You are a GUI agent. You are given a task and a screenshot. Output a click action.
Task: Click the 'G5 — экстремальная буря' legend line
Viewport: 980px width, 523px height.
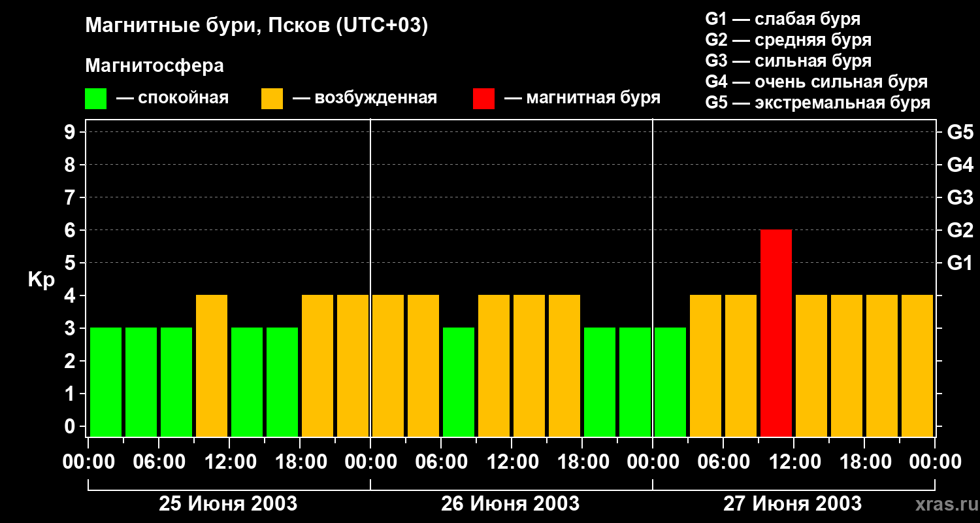pos(817,103)
